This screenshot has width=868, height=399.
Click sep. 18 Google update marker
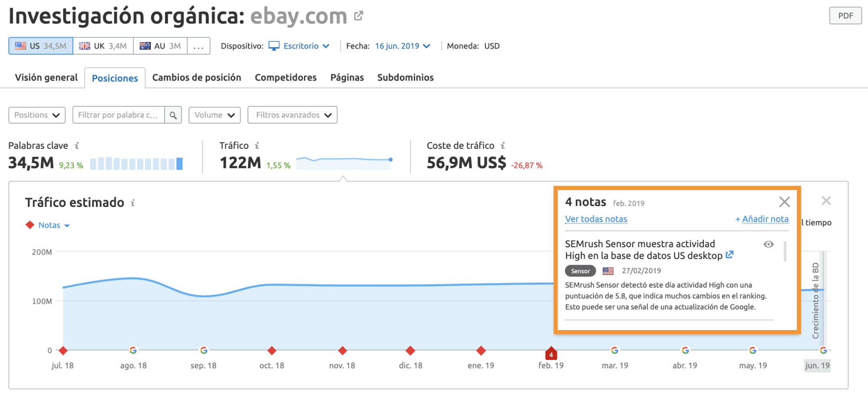point(204,350)
